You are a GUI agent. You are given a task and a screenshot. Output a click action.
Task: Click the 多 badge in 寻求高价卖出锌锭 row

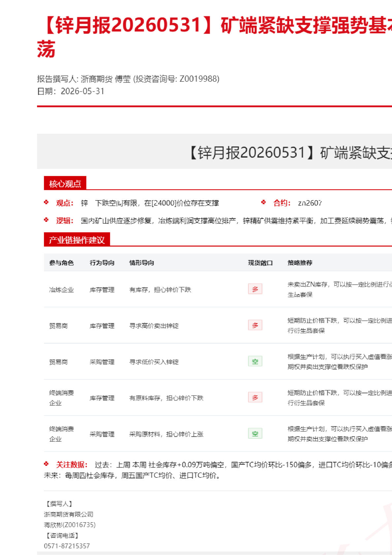pyautogui.click(x=255, y=325)
